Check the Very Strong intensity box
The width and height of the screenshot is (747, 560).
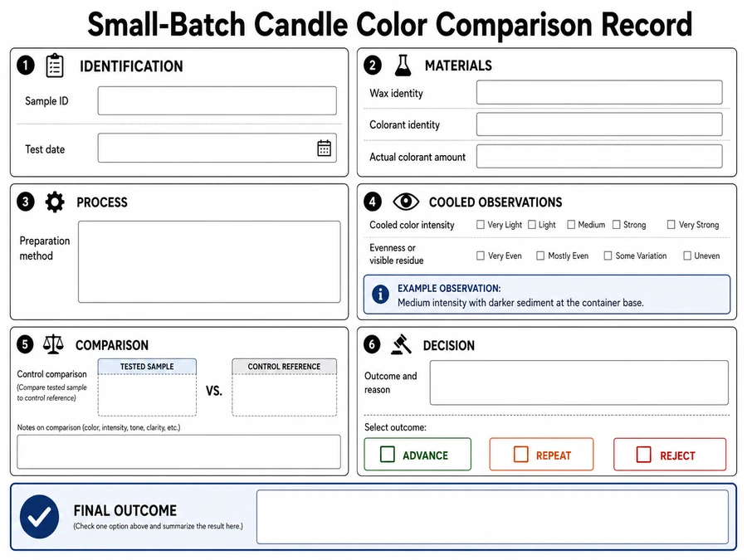pos(671,224)
